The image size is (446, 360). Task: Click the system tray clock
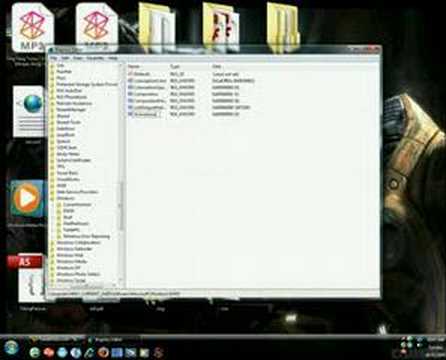pos(435,346)
